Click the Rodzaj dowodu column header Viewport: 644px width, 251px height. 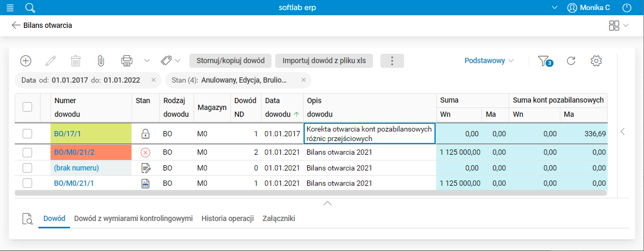pos(177,107)
